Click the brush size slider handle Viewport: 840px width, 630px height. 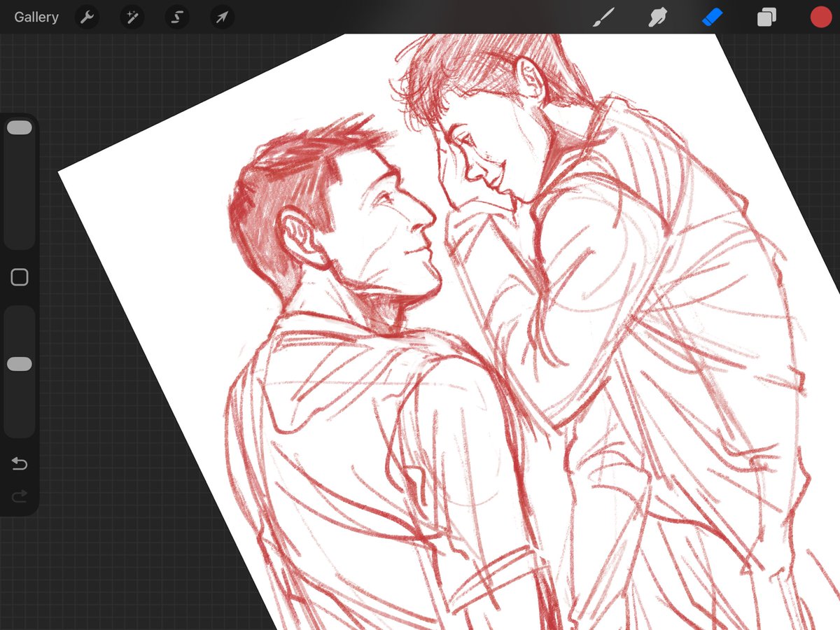click(19, 127)
